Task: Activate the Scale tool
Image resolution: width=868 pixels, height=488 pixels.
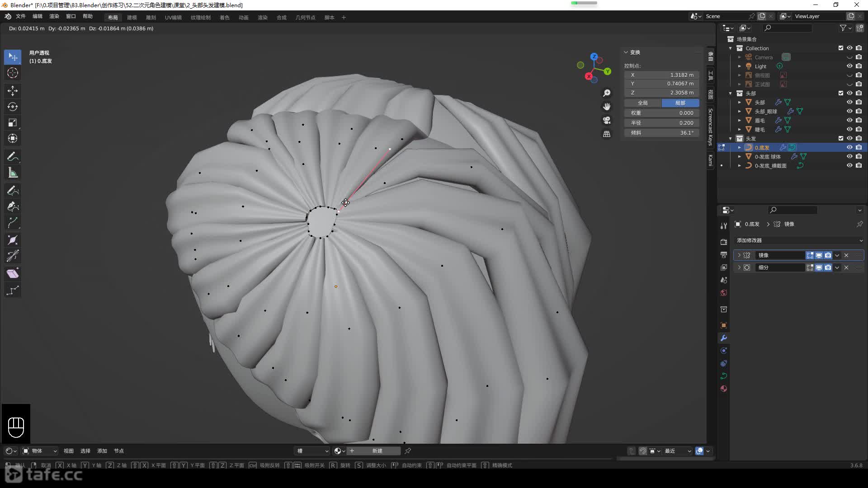Action: tap(13, 122)
